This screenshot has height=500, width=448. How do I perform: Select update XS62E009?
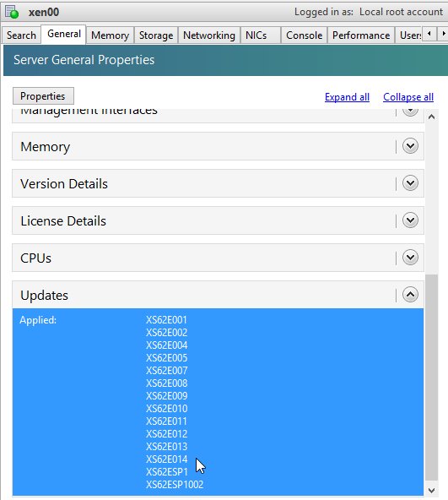167,396
